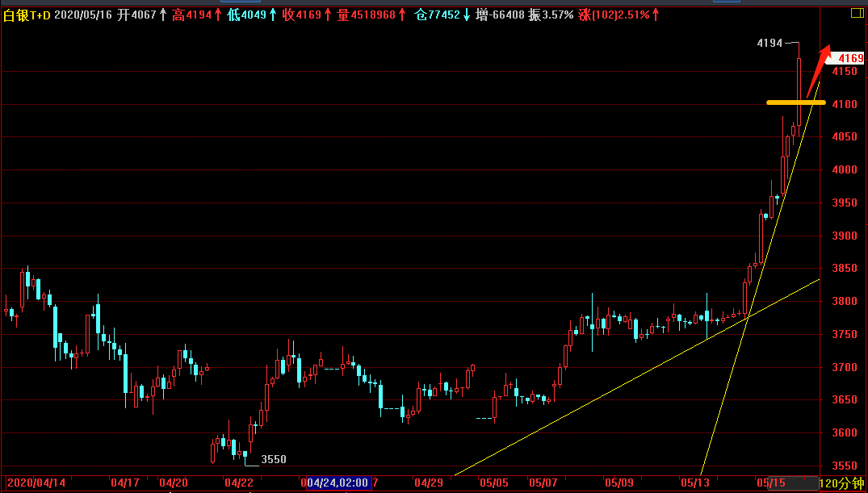Click the amplitude 振3.57% value
This screenshot has height=493, width=868.
tap(551, 15)
